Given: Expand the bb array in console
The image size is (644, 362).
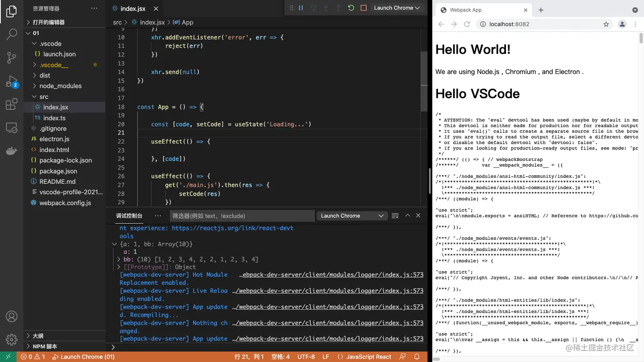Looking at the screenshot, I should [118, 259].
